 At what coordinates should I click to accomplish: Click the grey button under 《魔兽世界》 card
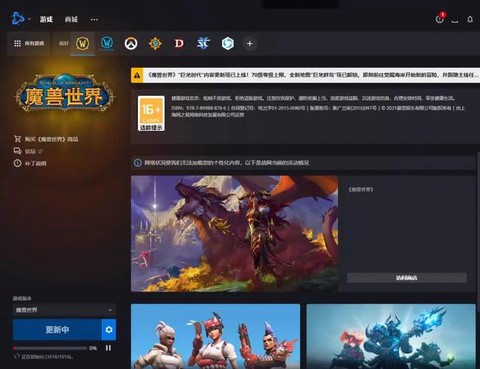[x=406, y=278]
